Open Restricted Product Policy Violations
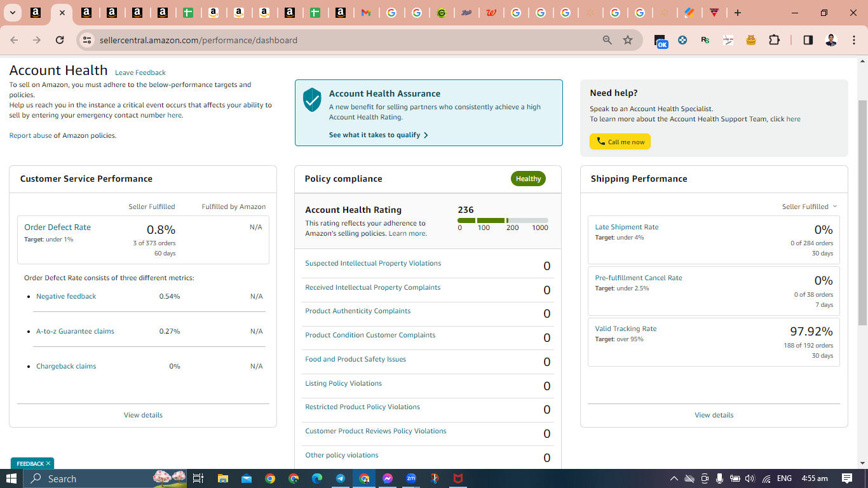Image resolution: width=868 pixels, height=488 pixels. [362, 407]
